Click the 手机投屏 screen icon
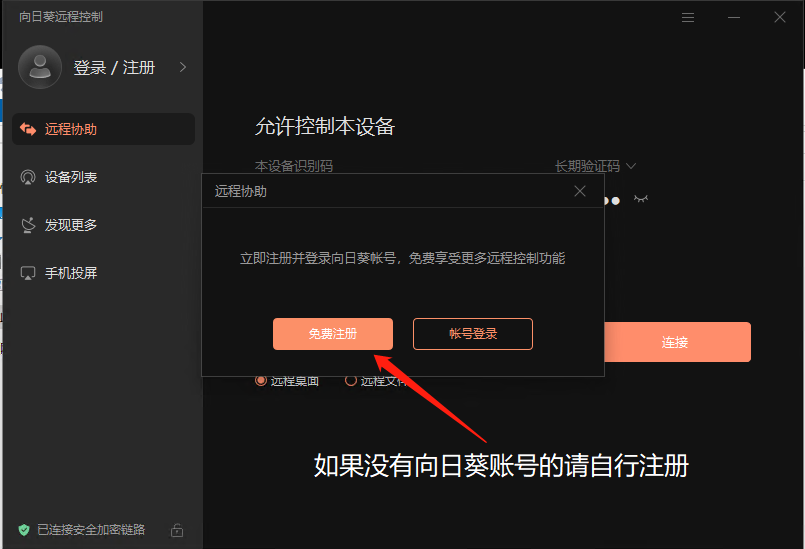The width and height of the screenshot is (805, 549). 28,273
